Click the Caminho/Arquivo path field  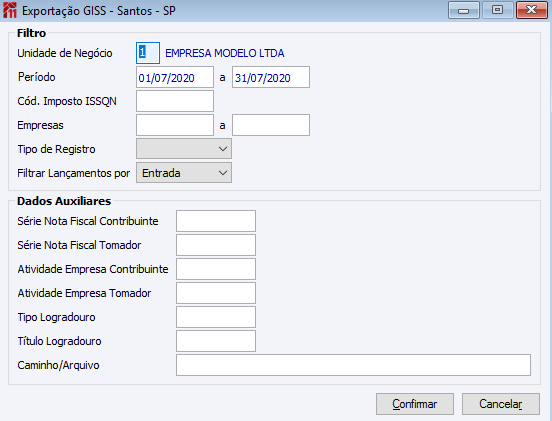tap(353, 365)
